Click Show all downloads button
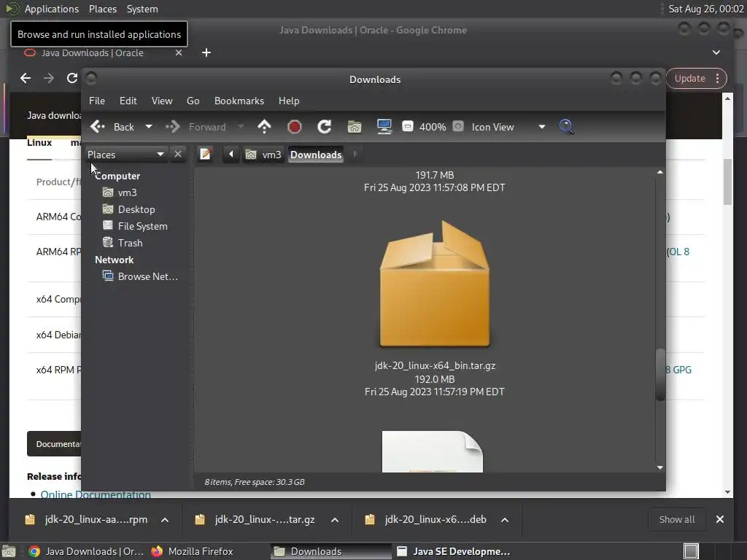The image size is (747, 560). click(x=676, y=519)
